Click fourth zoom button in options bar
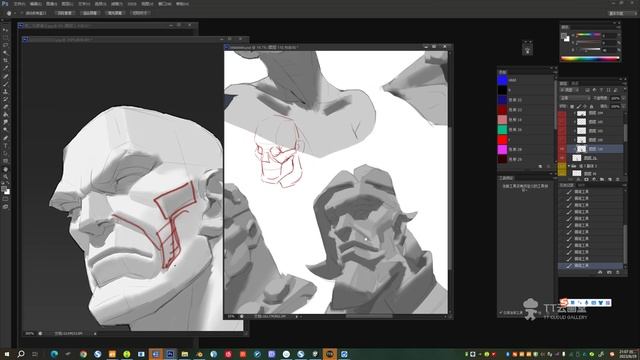Screen dimensions: 640x360 coord(140,13)
